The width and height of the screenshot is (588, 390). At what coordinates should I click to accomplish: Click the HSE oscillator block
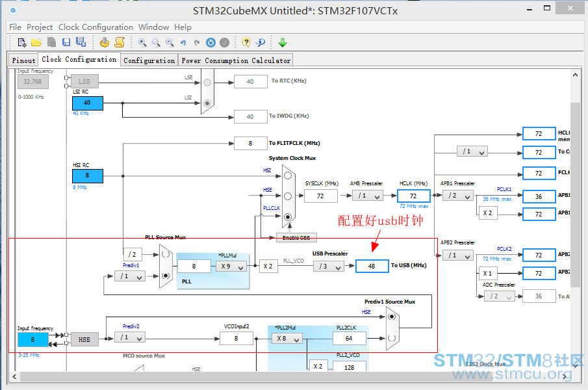coord(84,339)
